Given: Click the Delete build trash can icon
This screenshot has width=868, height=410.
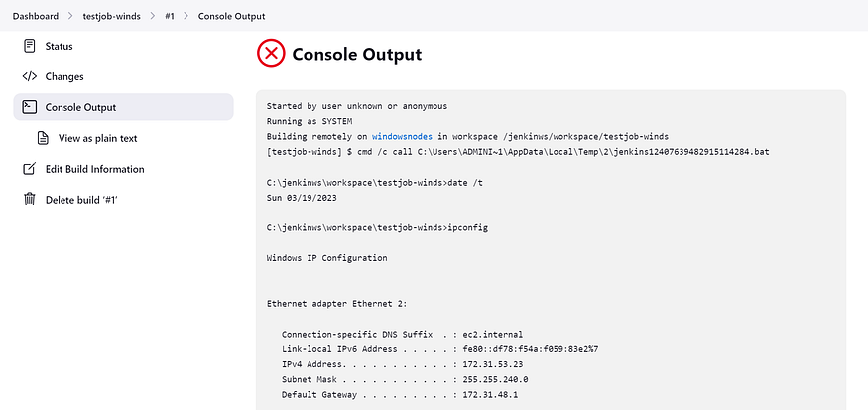Looking at the screenshot, I should coord(30,199).
